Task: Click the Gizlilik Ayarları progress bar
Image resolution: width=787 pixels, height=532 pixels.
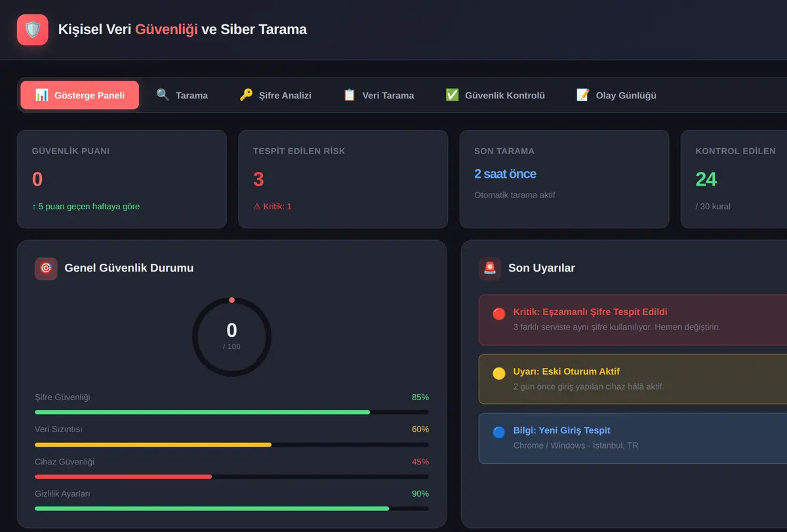Action: coord(232,508)
